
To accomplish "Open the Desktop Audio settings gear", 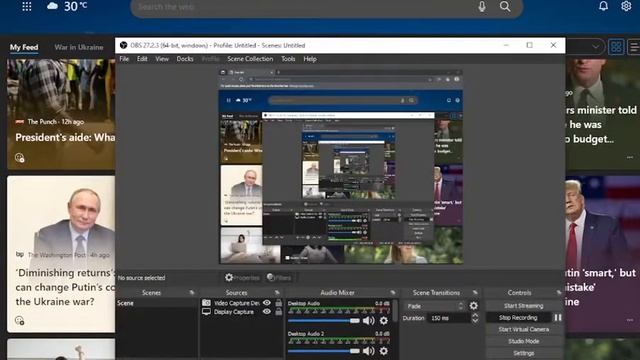I will 384,321.
